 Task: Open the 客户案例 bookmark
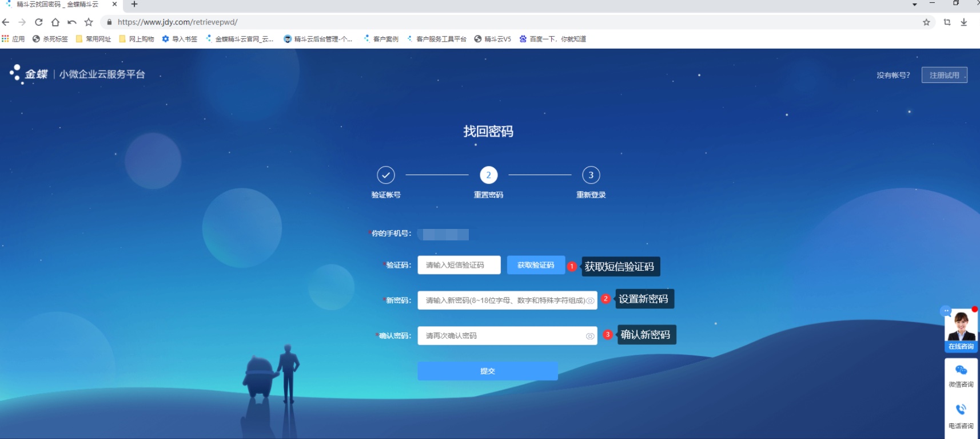tap(381, 39)
